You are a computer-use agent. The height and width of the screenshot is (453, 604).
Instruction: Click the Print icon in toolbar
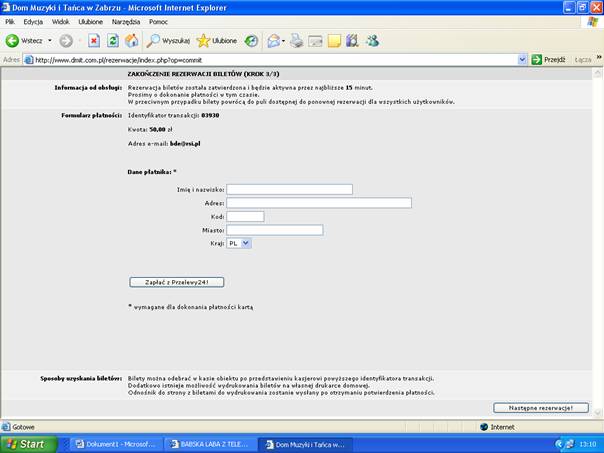point(296,41)
